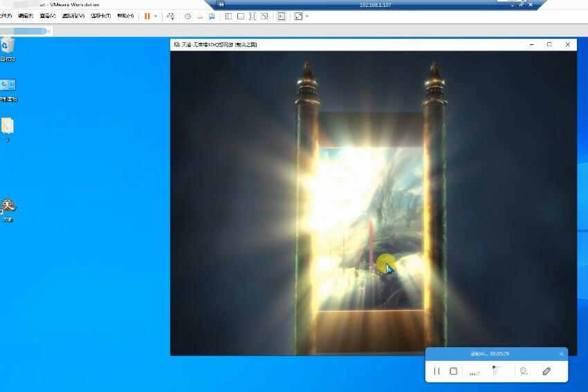Open the Help (H) menu in VMware
Image resolution: width=588 pixels, height=392 pixels.
click(x=125, y=16)
